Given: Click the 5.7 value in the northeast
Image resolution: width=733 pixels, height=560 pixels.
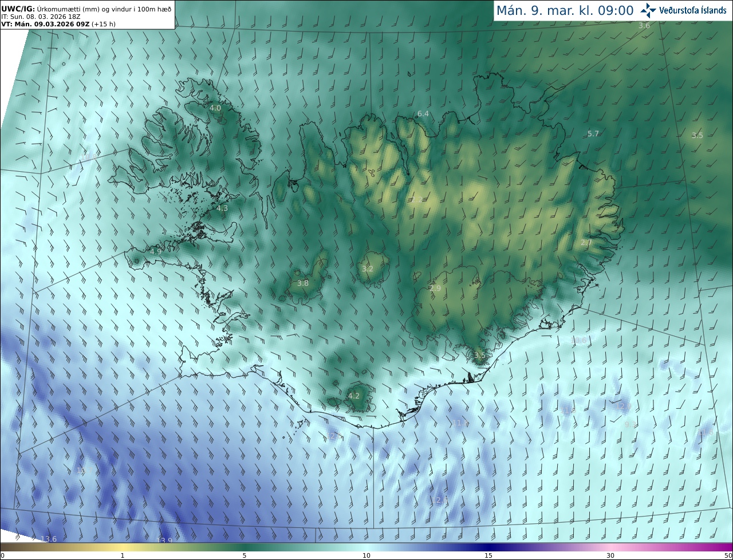Looking at the screenshot, I should tap(593, 133).
